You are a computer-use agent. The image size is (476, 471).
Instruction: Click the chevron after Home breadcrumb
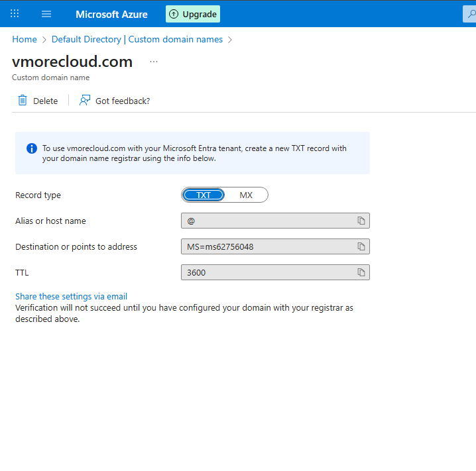point(44,40)
